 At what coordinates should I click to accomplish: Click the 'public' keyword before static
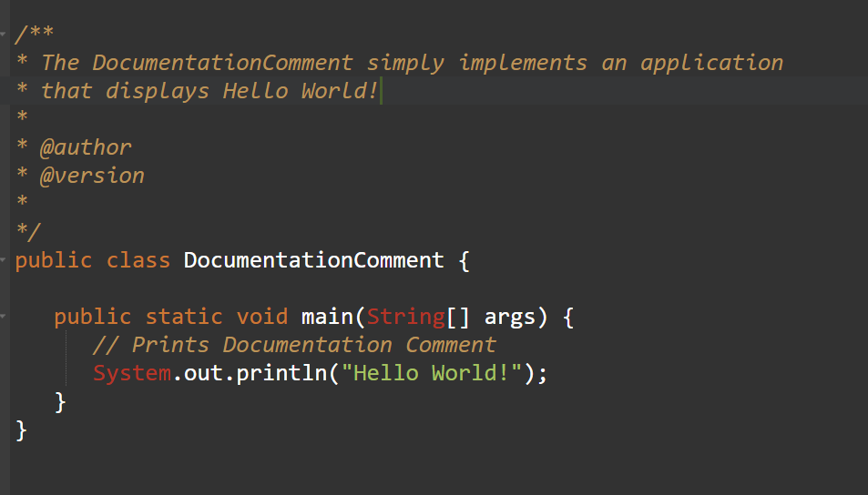pos(93,318)
